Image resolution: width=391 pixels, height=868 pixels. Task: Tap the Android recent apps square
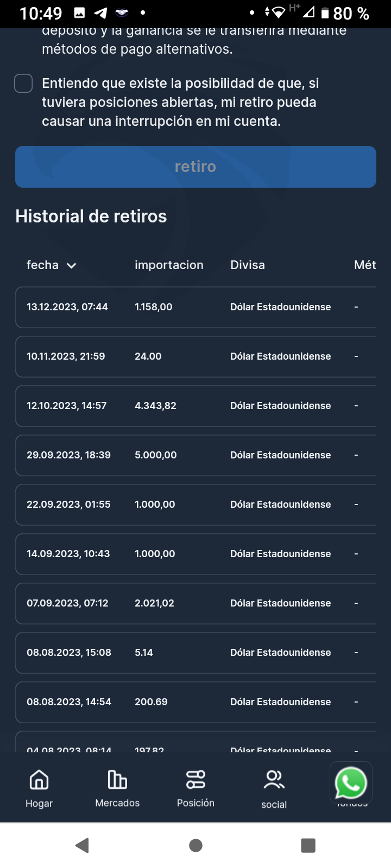(308, 845)
